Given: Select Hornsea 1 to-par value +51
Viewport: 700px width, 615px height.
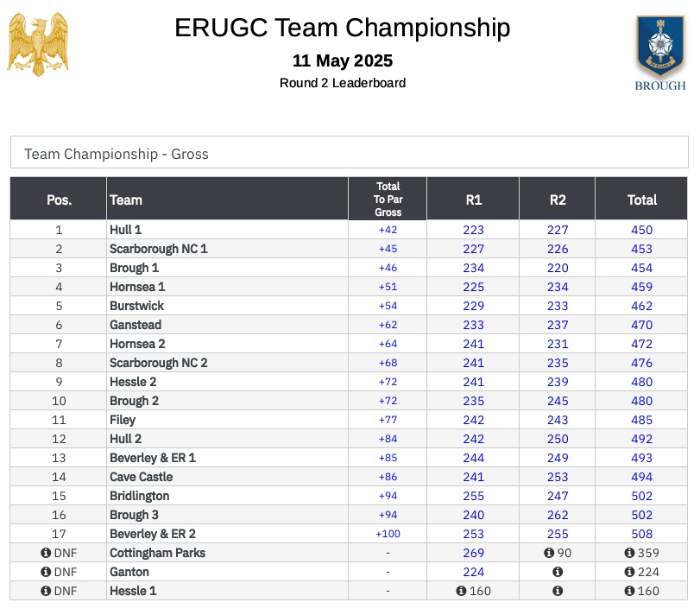Looking at the screenshot, I should pos(388,287).
